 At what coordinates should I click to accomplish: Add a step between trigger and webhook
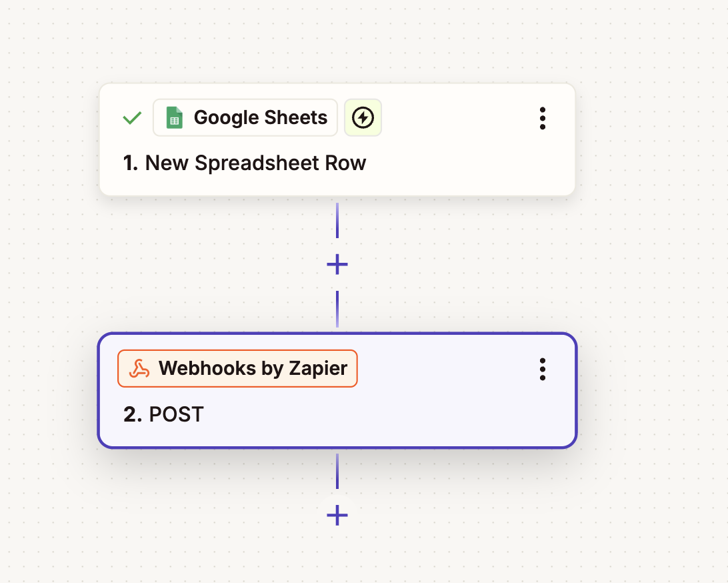pyautogui.click(x=337, y=265)
